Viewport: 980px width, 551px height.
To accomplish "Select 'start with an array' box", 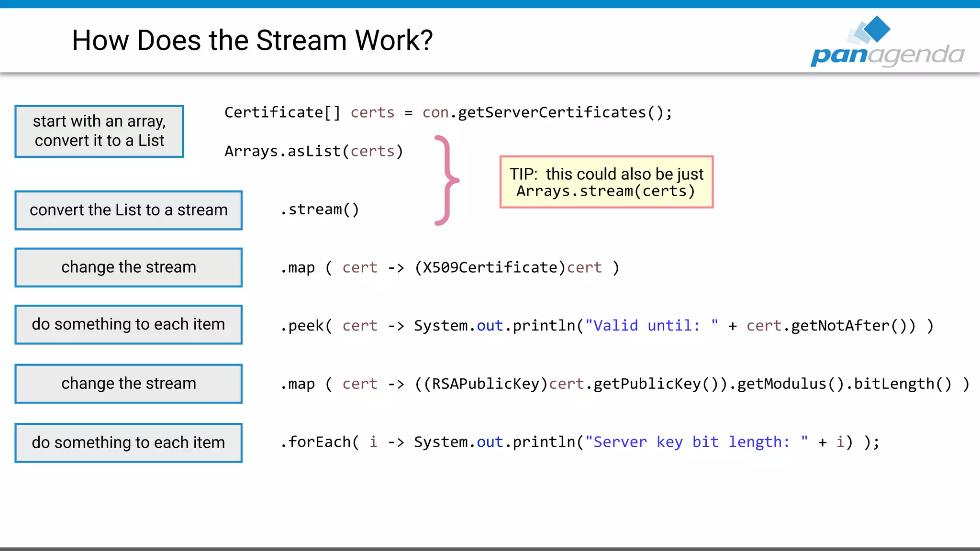I will [x=99, y=131].
